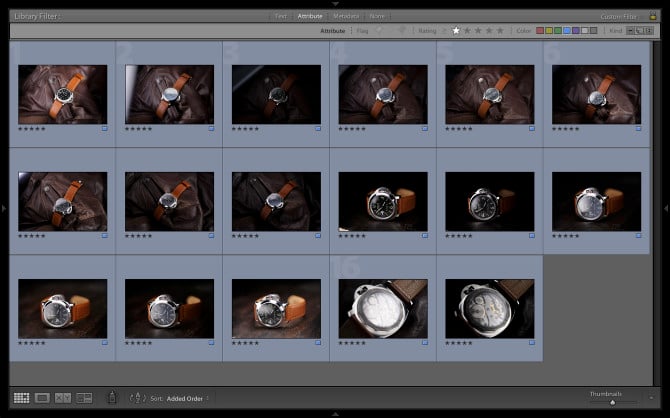Viewport: 670px width, 418px height.
Task: Select the Painter spray can tool
Action: pyautogui.click(x=112, y=397)
